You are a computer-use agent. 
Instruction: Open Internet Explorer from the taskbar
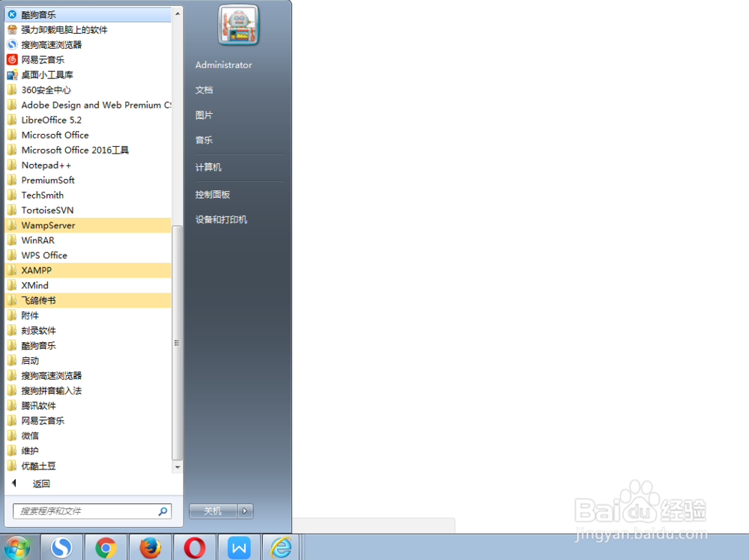tap(282, 547)
